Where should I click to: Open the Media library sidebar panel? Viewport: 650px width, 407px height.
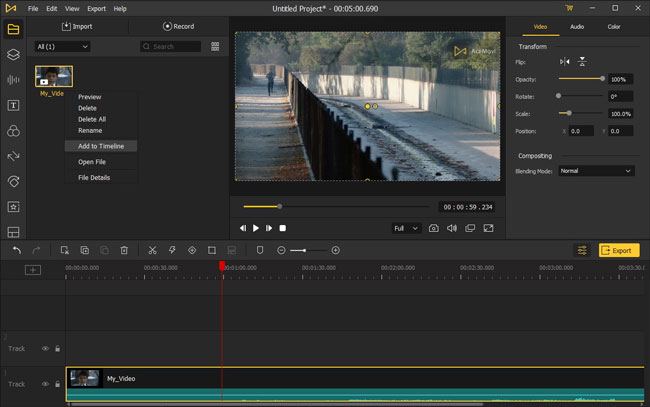[x=13, y=29]
